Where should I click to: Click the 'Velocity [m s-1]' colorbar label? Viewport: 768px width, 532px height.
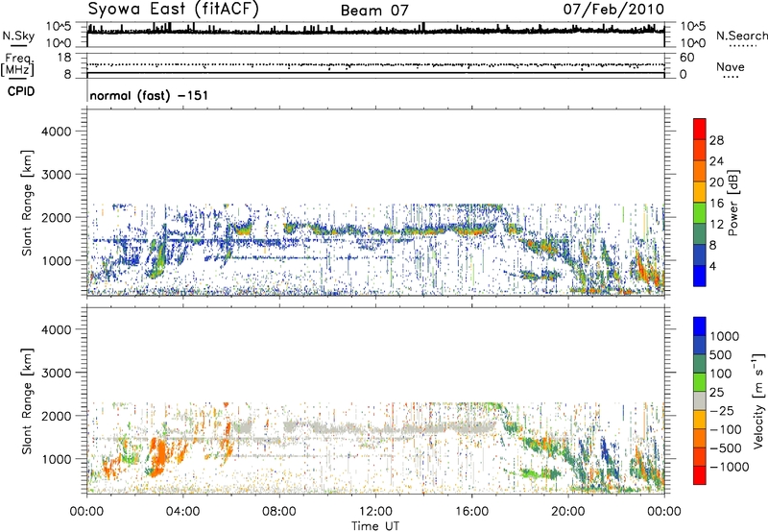[x=758, y=400]
